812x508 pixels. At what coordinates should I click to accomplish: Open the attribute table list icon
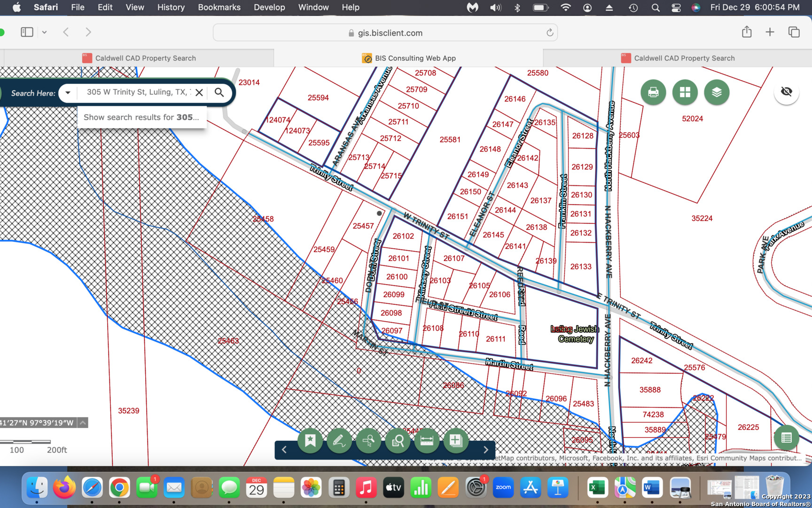786,438
